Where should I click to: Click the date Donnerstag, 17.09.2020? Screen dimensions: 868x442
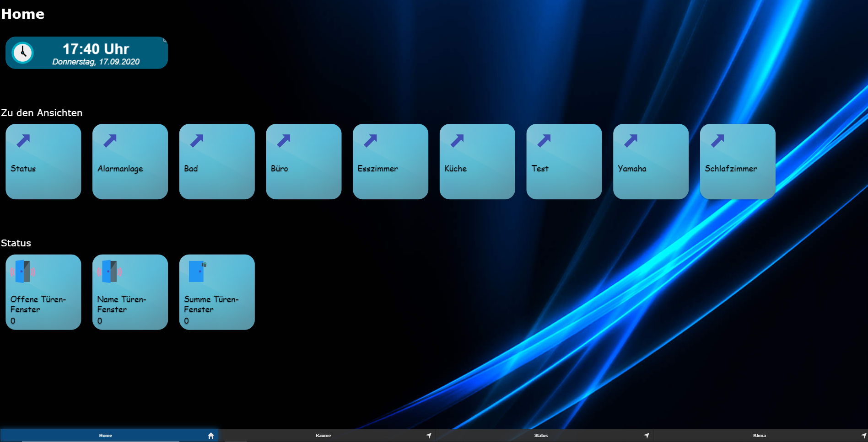96,62
